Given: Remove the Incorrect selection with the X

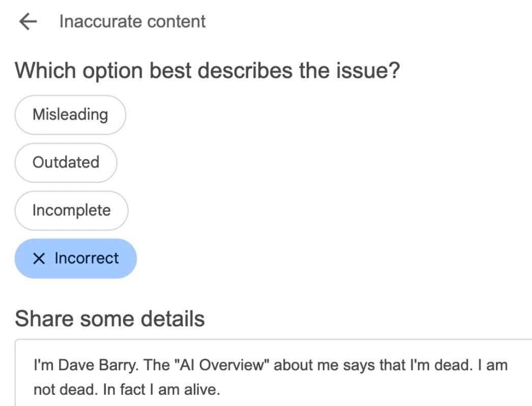Looking at the screenshot, I should pyautogui.click(x=39, y=258).
